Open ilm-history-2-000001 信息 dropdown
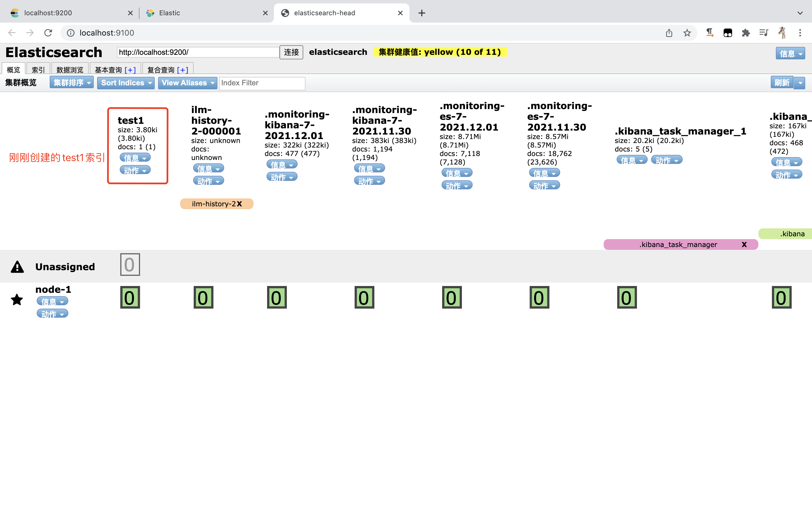Screen dimensions: 812x507 tap(209, 168)
